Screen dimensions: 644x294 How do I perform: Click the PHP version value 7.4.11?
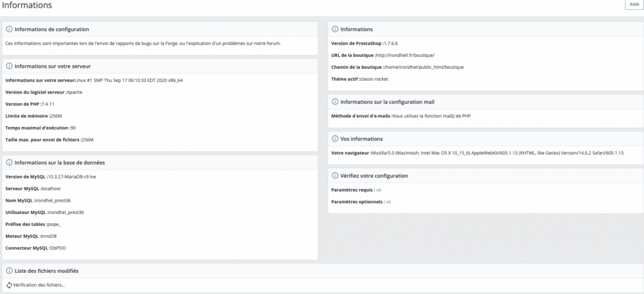[x=50, y=104]
